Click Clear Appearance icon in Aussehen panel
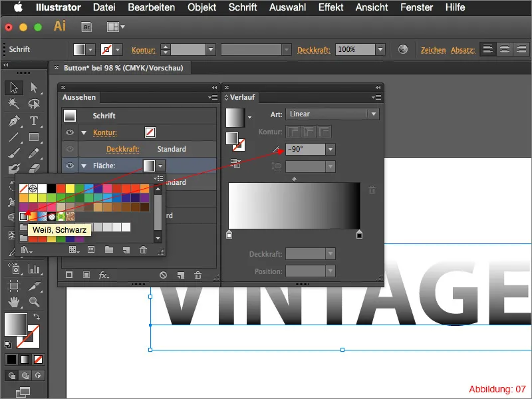 163,275
